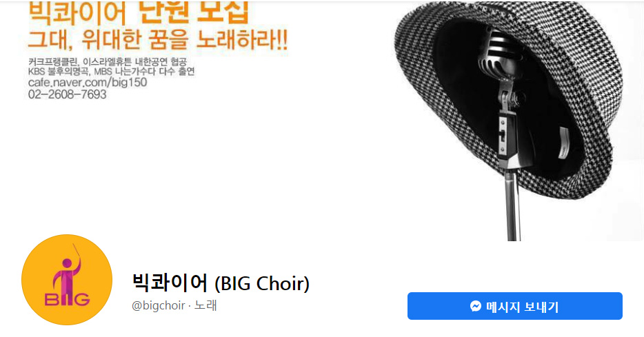Viewport: 644px width, 337px height.
Task: Click the white label tag inside the hat
Action: (x=563, y=143)
